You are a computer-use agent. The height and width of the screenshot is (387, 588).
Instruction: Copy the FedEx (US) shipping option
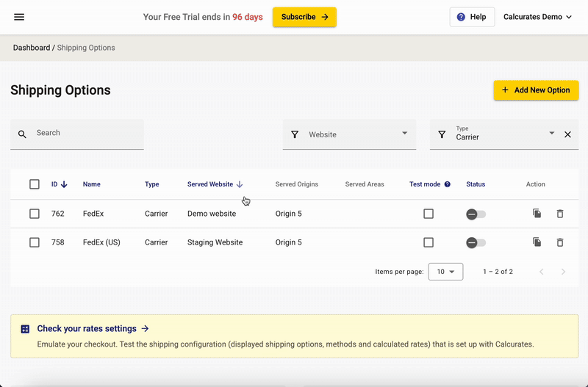point(537,242)
